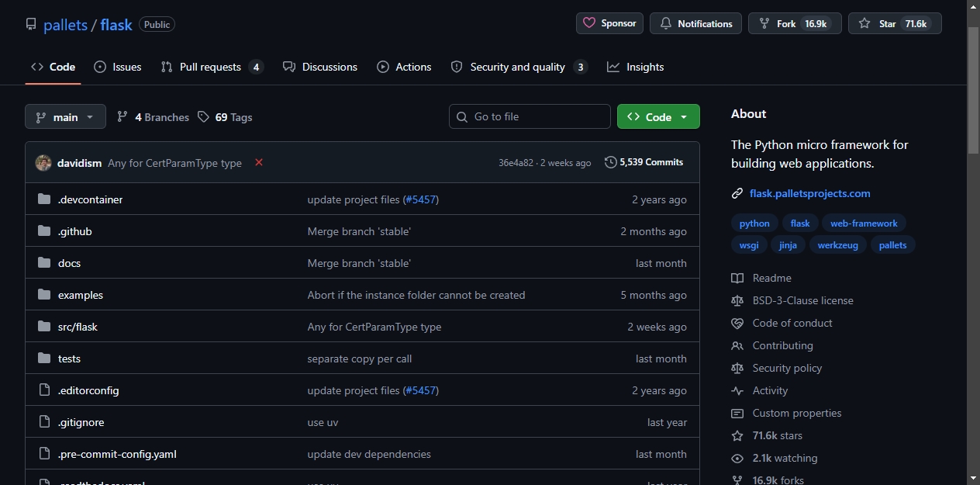Select the web-framework topic tag
The height and width of the screenshot is (485, 980).
tap(864, 223)
